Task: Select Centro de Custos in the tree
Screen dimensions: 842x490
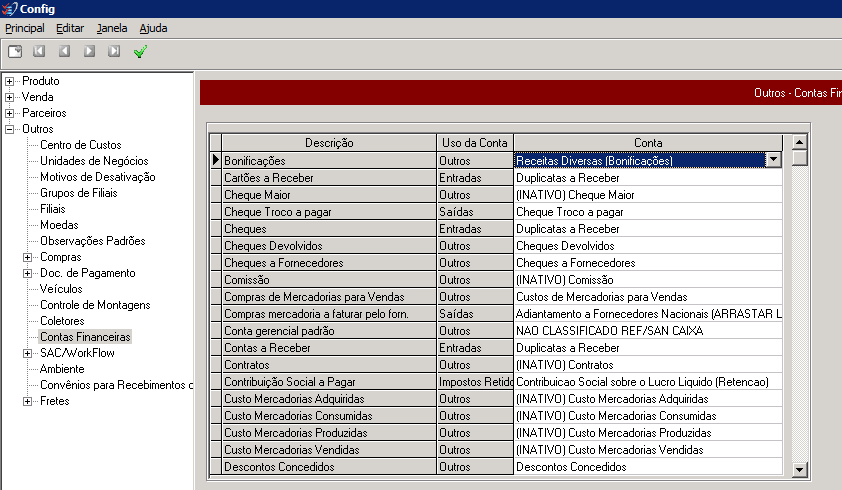Action: 81,145
